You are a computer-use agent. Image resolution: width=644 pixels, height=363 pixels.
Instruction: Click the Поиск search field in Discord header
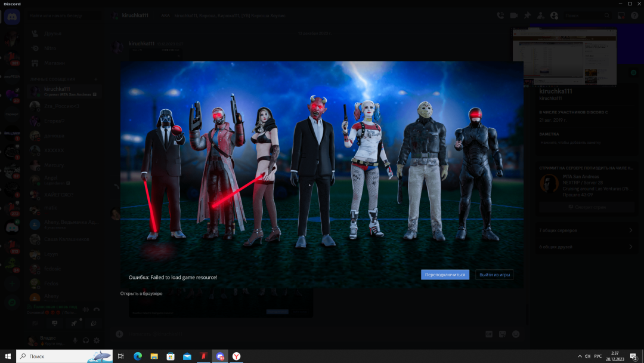click(587, 16)
